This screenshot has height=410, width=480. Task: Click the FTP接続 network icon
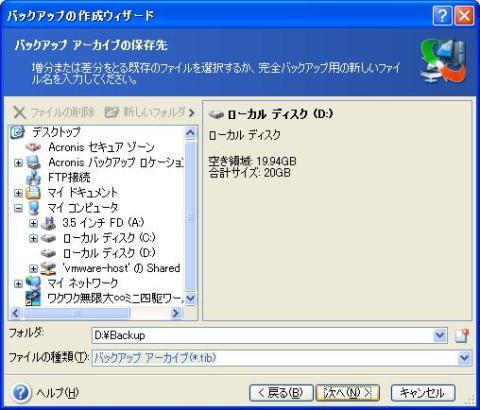point(33,178)
